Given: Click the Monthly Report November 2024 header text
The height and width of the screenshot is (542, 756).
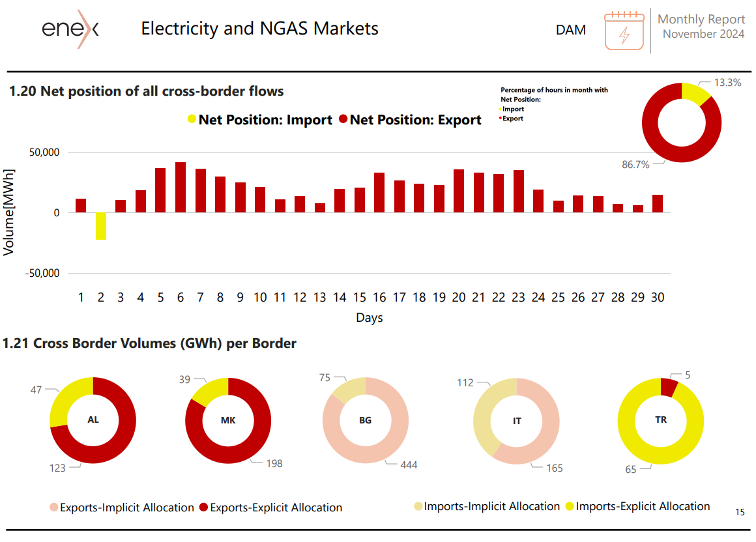Looking at the screenshot, I should point(701,27).
